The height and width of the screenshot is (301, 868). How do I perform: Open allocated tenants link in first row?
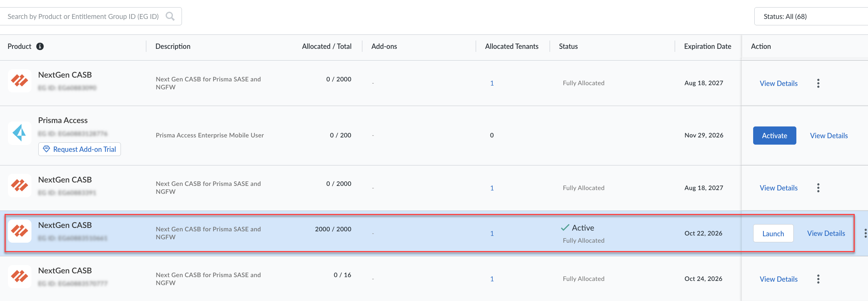coord(492,83)
